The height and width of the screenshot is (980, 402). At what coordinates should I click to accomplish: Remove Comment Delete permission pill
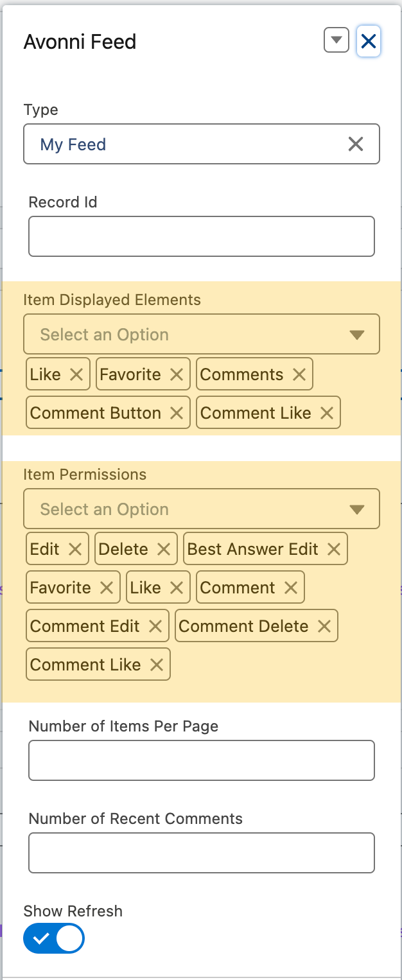click(324, 627)
